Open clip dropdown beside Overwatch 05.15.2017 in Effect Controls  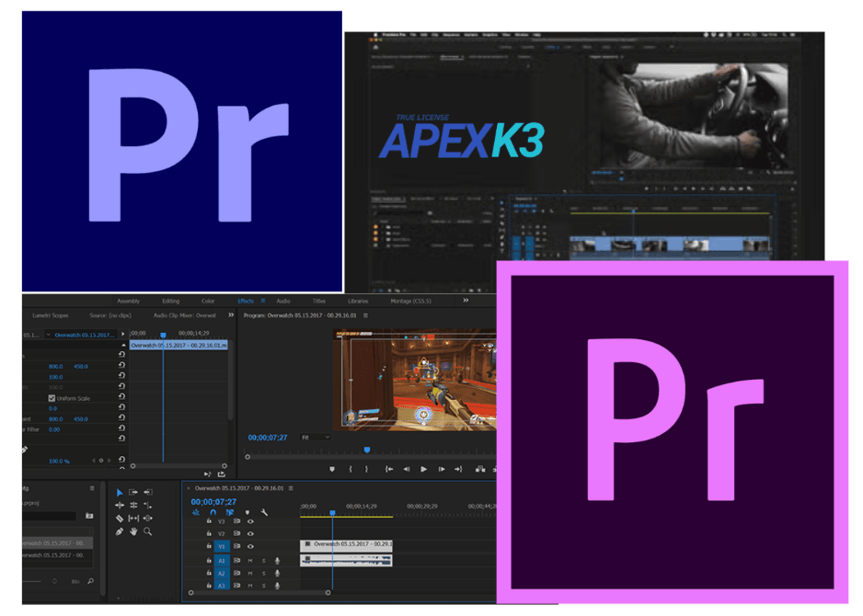[x=49, y=335]
